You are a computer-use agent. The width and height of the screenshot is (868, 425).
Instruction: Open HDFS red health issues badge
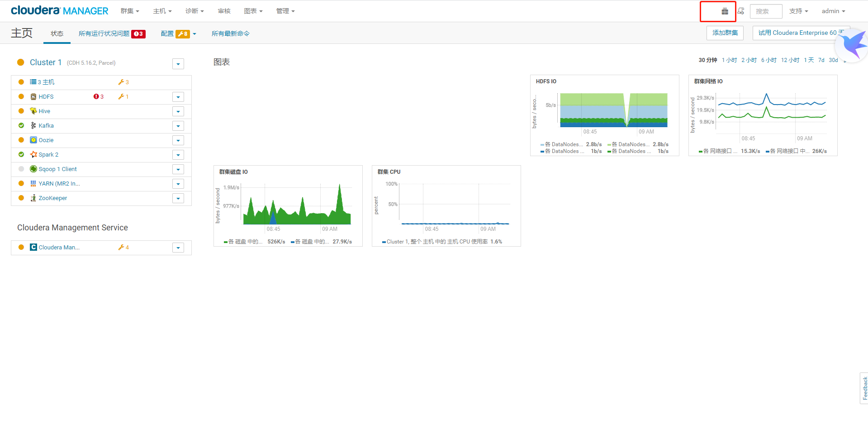point(99,97)
